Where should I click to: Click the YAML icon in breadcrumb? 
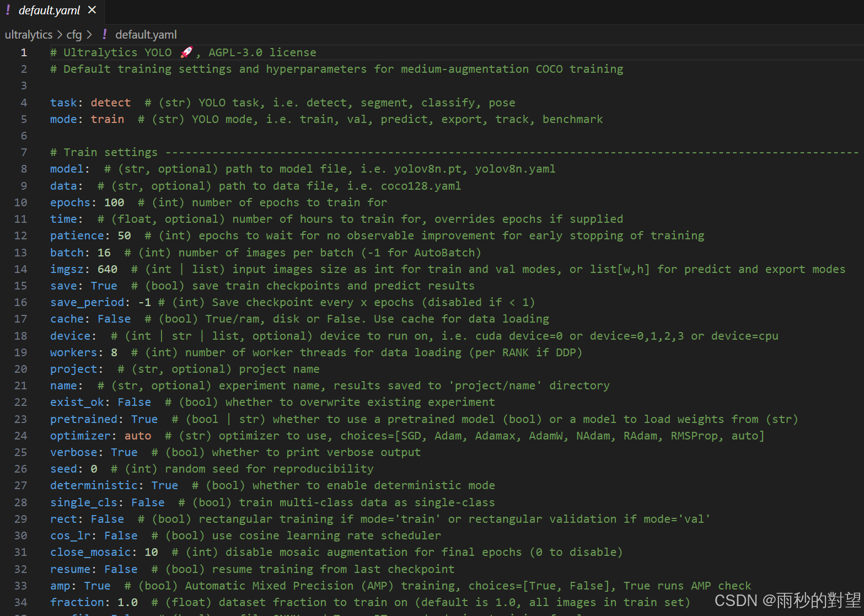[x=105, y=35]
